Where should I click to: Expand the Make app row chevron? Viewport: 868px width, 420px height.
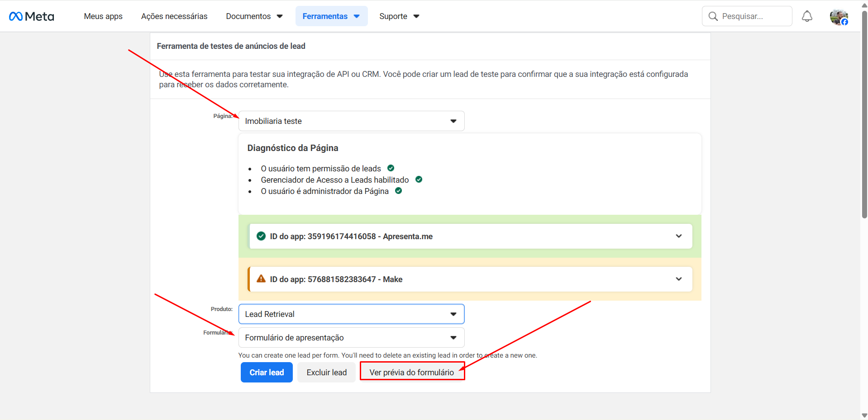[x=679, y=279]
